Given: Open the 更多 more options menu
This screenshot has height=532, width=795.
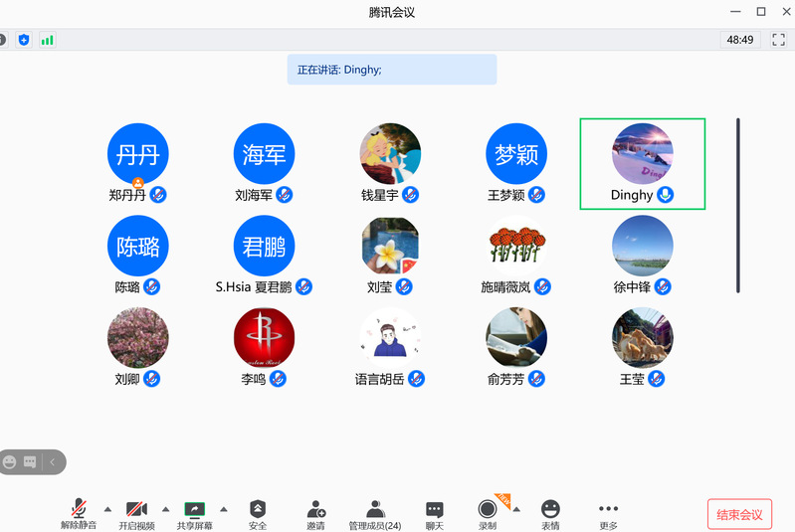Looking at the screenshot, I should coord(608,509).
